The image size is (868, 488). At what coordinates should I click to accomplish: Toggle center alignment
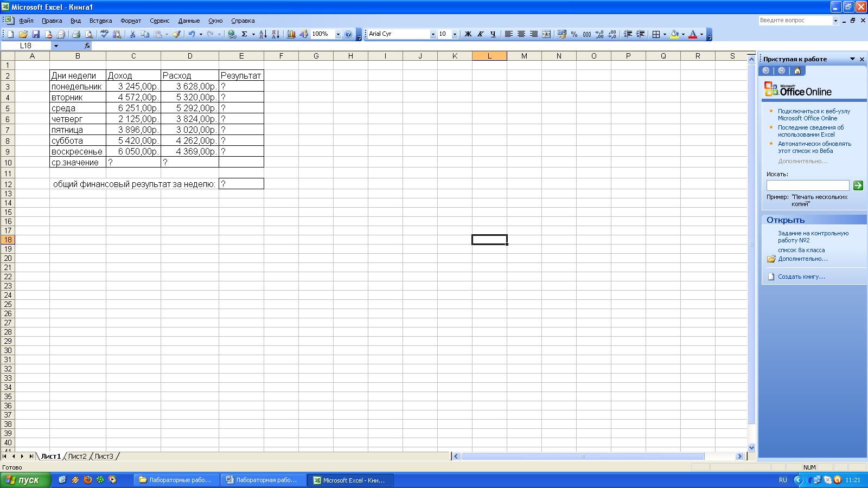521,34
